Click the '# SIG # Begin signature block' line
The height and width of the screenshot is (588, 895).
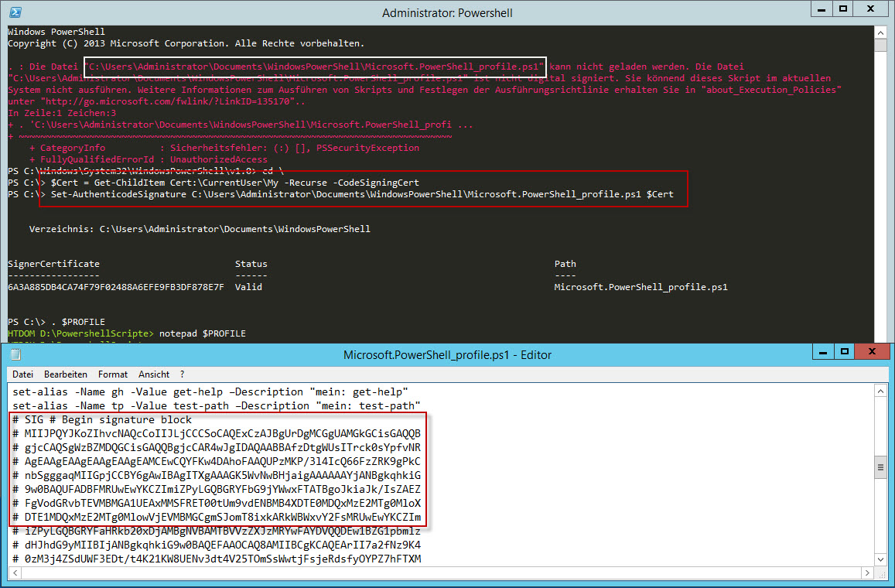coord(102,419)
